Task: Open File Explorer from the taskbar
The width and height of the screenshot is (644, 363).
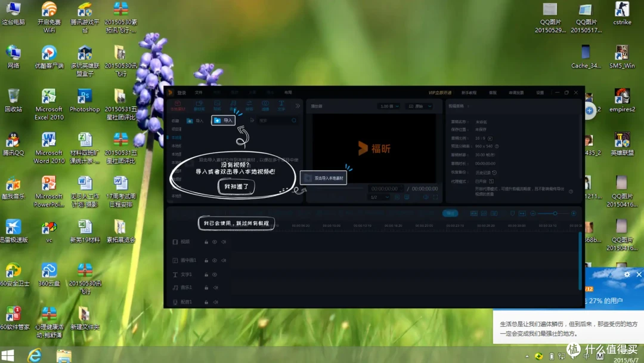Action: click(64, 356)
